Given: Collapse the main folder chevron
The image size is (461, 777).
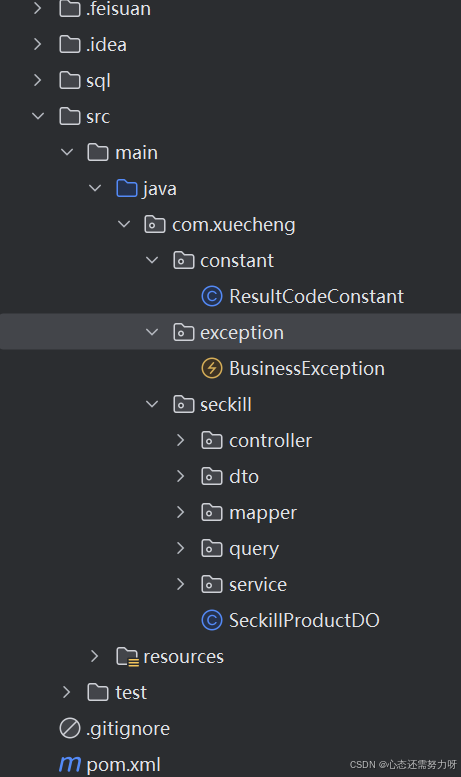Looking at the screenshot, I should pos(67,153).
